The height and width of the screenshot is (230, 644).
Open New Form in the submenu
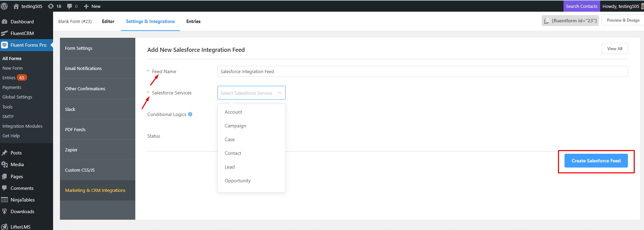click(x=13, y=68)
